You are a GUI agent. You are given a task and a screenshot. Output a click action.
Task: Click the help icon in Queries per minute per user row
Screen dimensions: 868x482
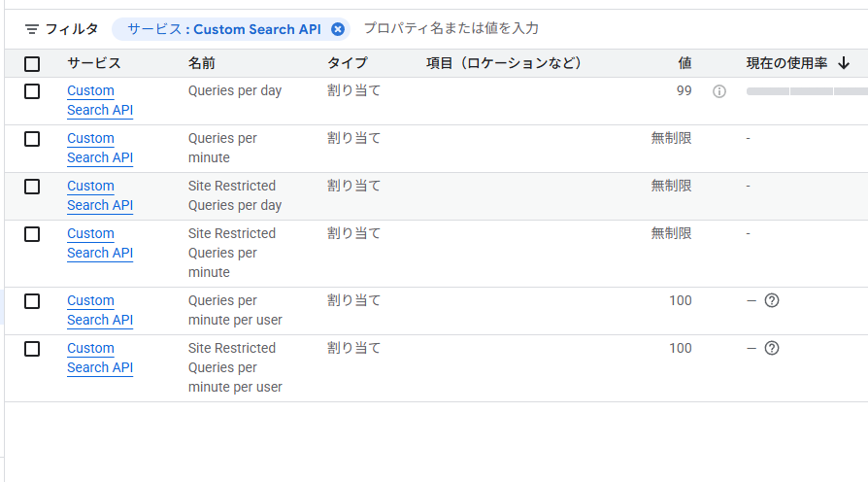tap(772, 300)
